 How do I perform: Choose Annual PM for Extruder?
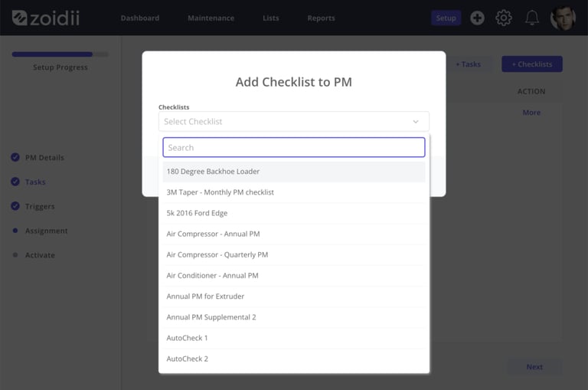294,297
